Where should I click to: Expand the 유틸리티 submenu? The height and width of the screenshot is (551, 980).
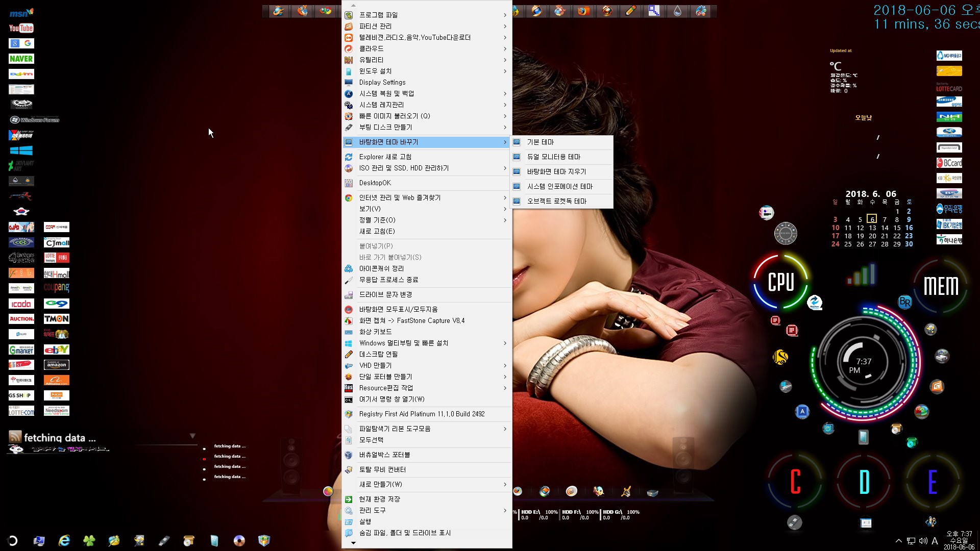coord(427,60)
